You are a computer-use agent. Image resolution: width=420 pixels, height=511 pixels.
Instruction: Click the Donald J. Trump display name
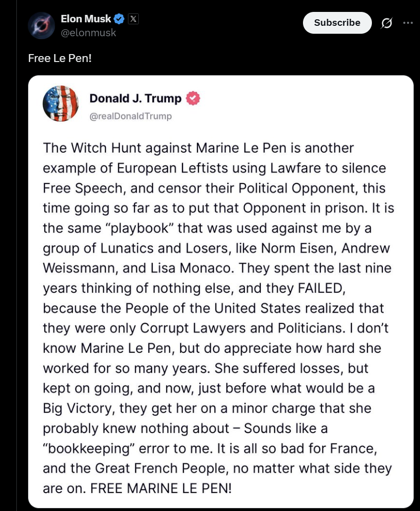[135, 98]
